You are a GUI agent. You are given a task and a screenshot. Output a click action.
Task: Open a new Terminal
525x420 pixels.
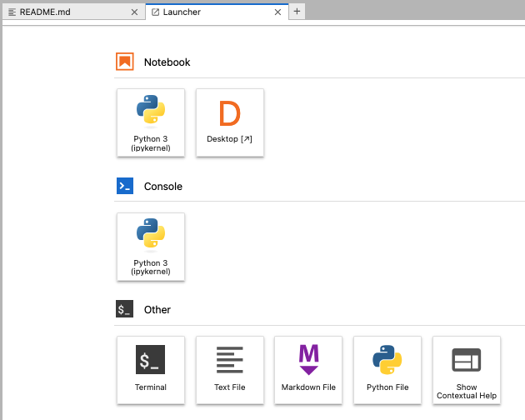(x=151, y=369)
